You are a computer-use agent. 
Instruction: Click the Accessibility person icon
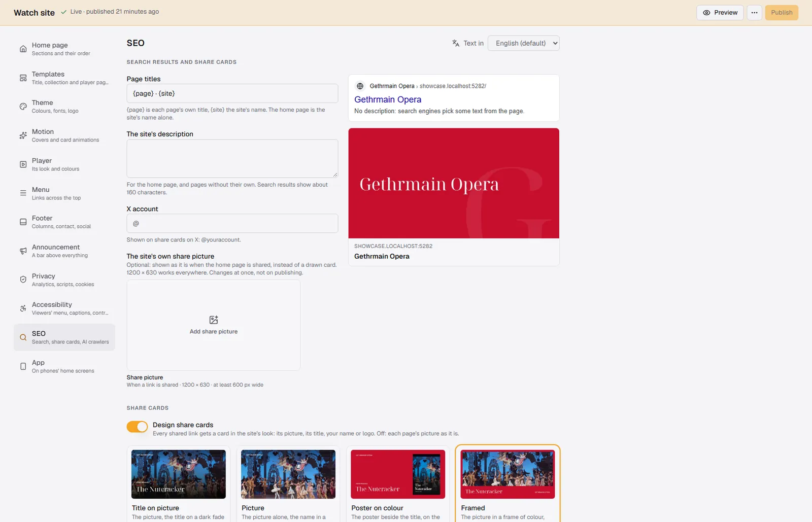point(23,308)
